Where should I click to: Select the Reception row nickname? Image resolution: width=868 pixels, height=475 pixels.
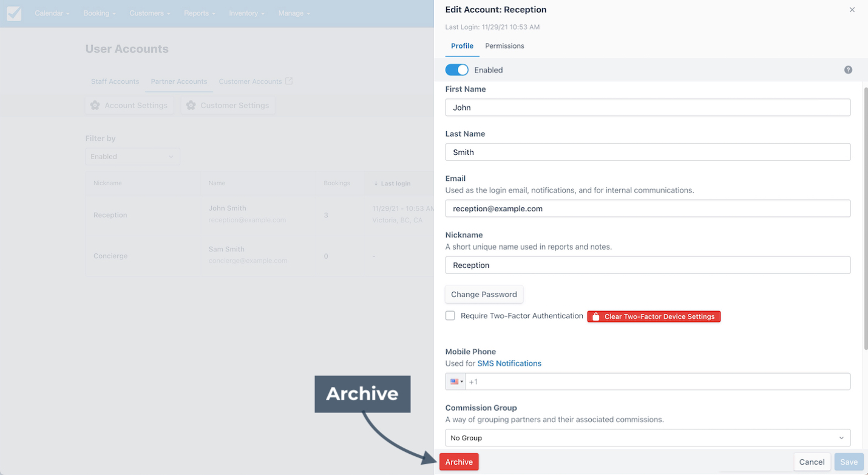coord(110,215)
